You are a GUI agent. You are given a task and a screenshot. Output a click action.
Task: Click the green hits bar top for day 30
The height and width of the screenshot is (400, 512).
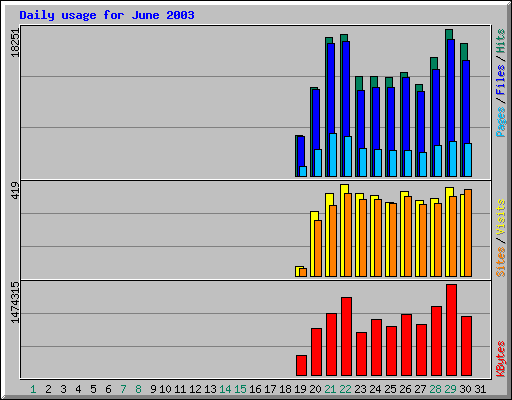464,52
